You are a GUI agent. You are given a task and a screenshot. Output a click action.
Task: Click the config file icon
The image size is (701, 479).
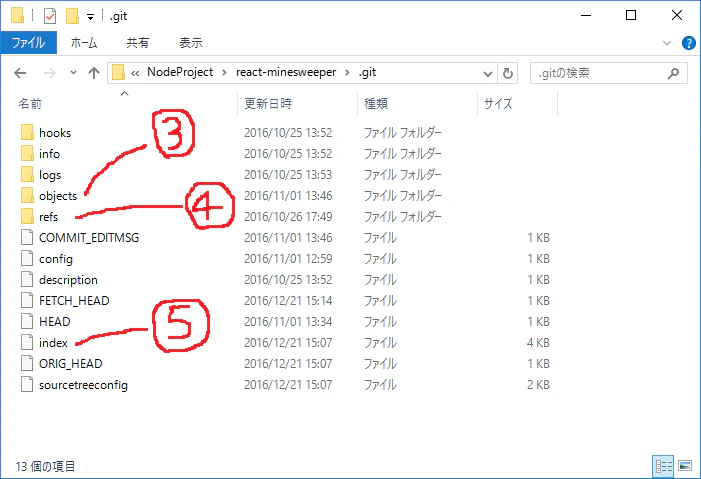click(27, 259)
